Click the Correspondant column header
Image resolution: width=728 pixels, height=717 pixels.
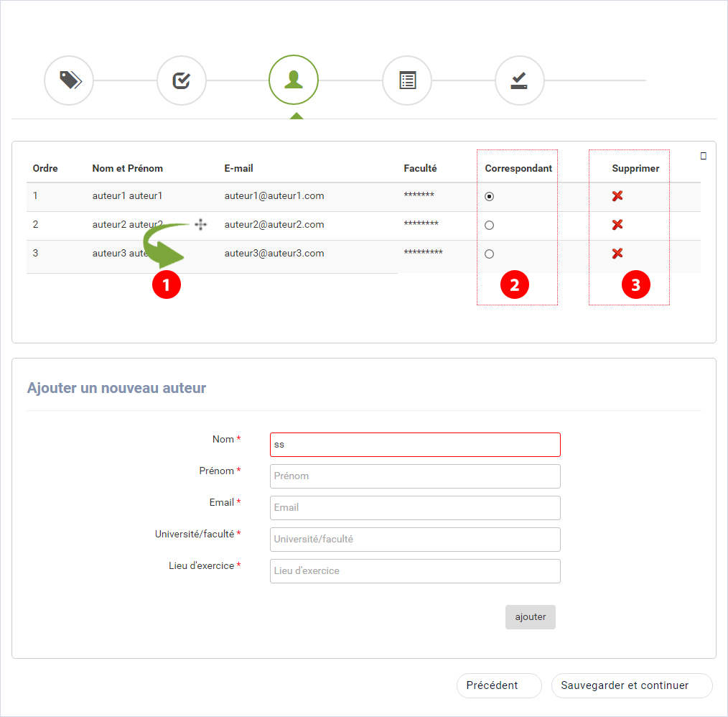point(518,168)
